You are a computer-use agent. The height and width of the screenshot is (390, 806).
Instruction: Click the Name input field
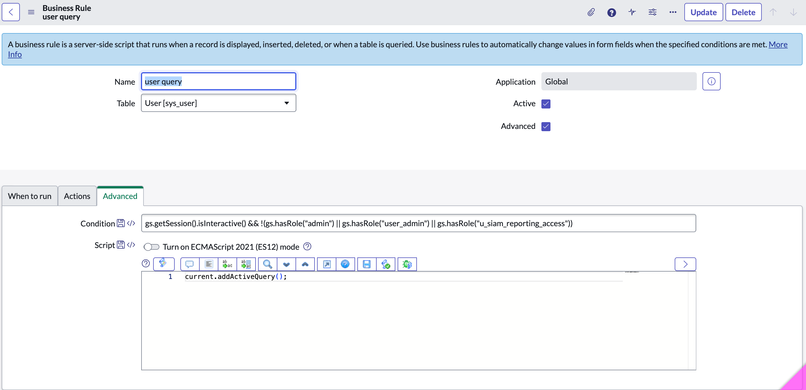coord(218,81)
